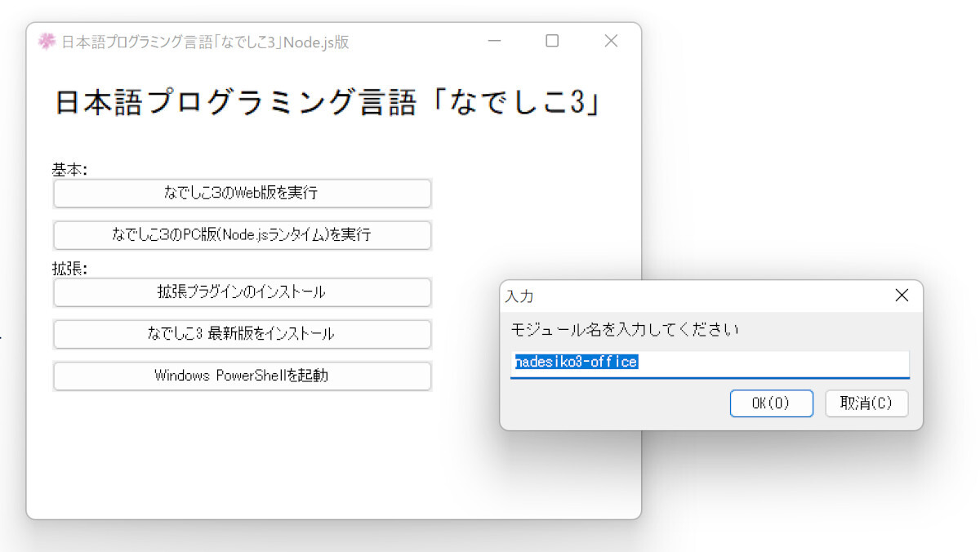The height and width of the screenshot is (552, 980).
Task: Focus the module name input field
Action: pyautogui.click(x=710, y=364)
